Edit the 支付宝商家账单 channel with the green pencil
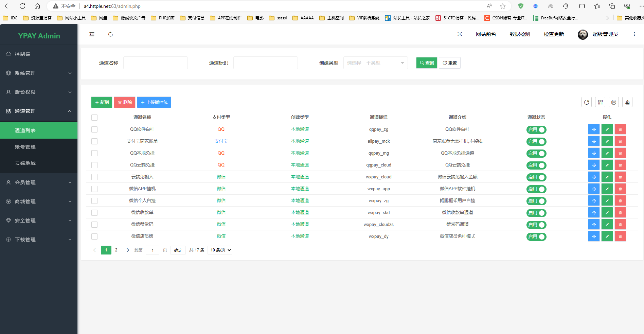 click(x=607, y=141)
